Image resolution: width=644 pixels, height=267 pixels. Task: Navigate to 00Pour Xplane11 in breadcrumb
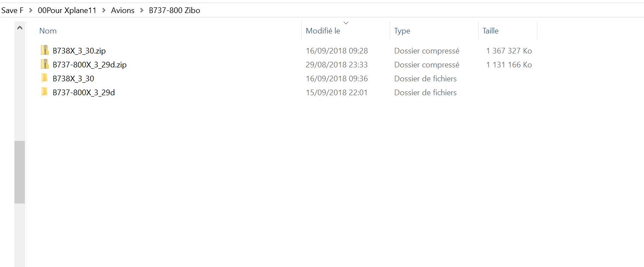67,10
